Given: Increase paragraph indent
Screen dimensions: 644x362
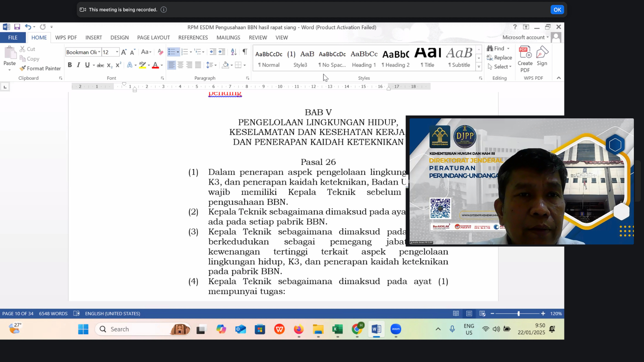Looking at the screenshot, I should pos(222,52).
